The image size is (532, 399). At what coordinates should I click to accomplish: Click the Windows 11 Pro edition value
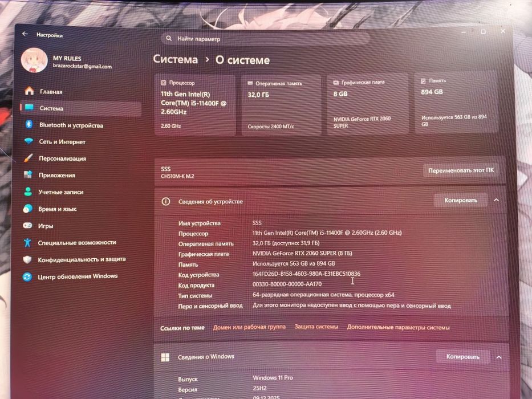273,377
